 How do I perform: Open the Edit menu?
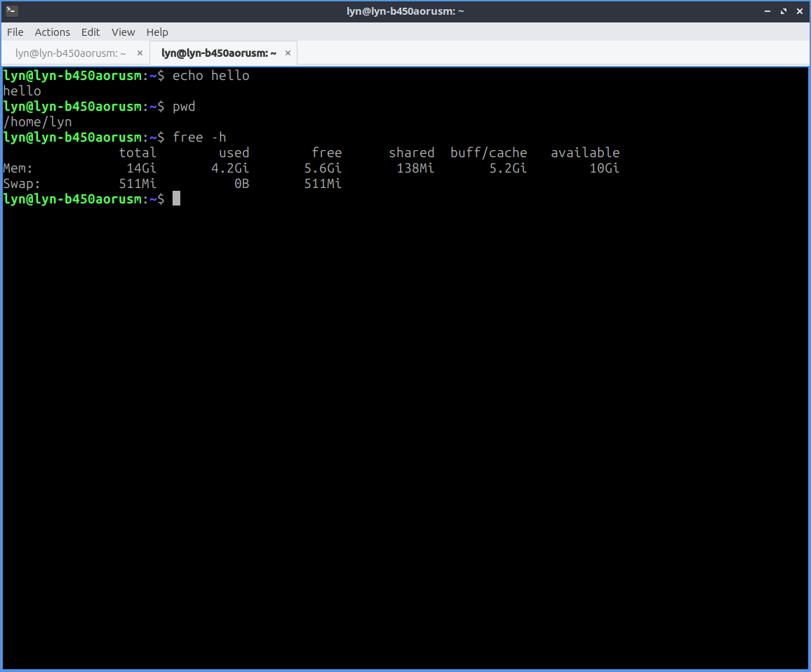(x=91, y=32)
